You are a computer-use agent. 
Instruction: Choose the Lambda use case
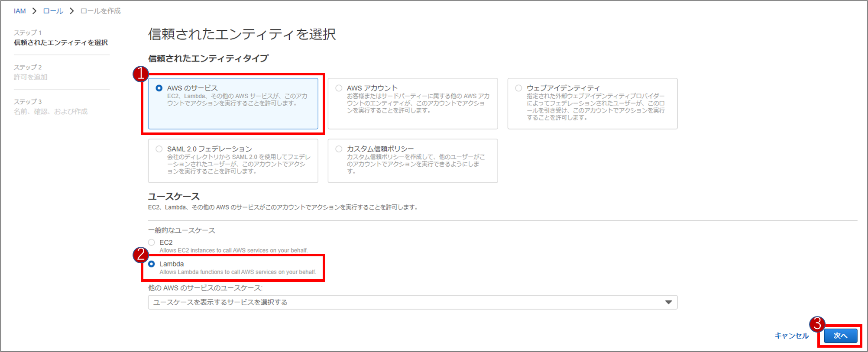[x=152, y=264]
